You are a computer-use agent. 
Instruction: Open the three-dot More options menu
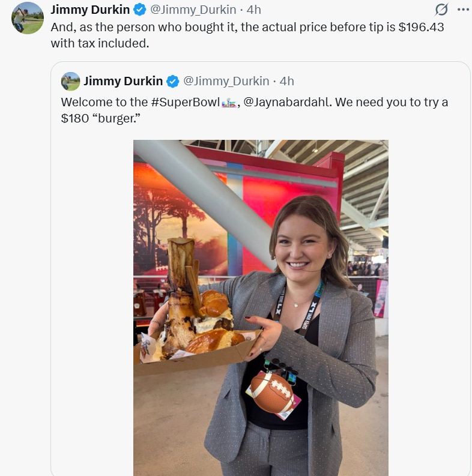click(x=463, y=10)
